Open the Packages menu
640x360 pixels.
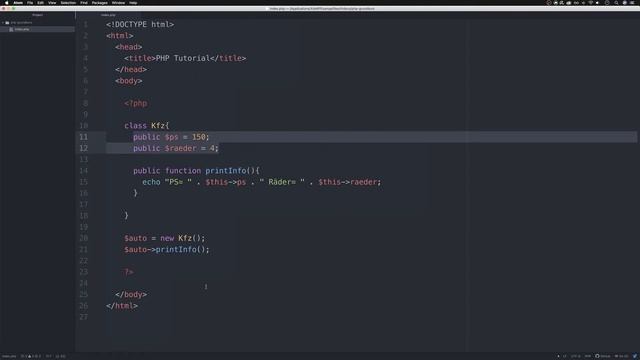[x=99, y=2]
